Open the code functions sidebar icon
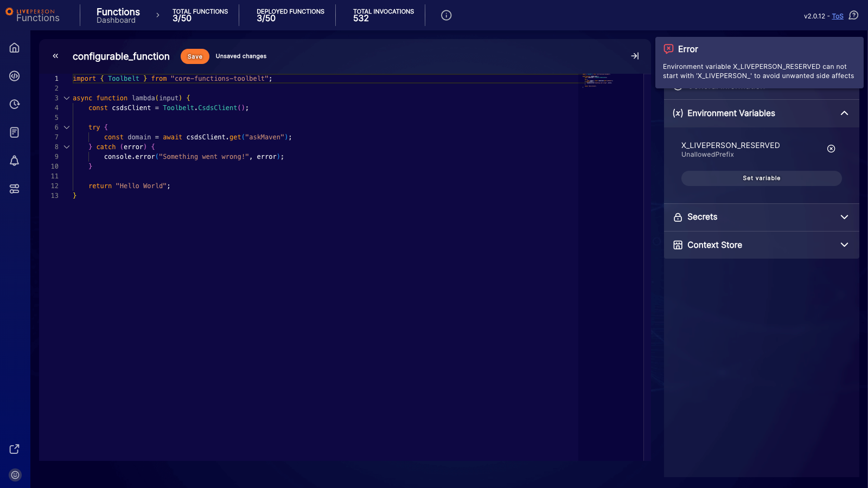 coord(15,76)
